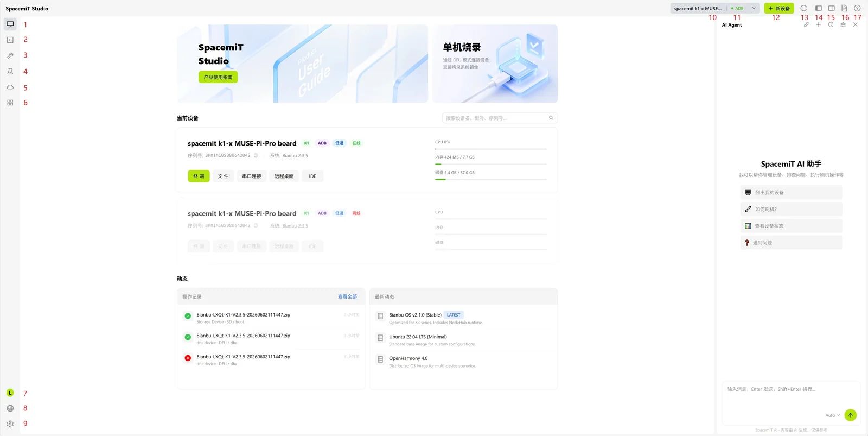
Task: Click the 'LATEST' badge
Action: [x=454, y=315]
